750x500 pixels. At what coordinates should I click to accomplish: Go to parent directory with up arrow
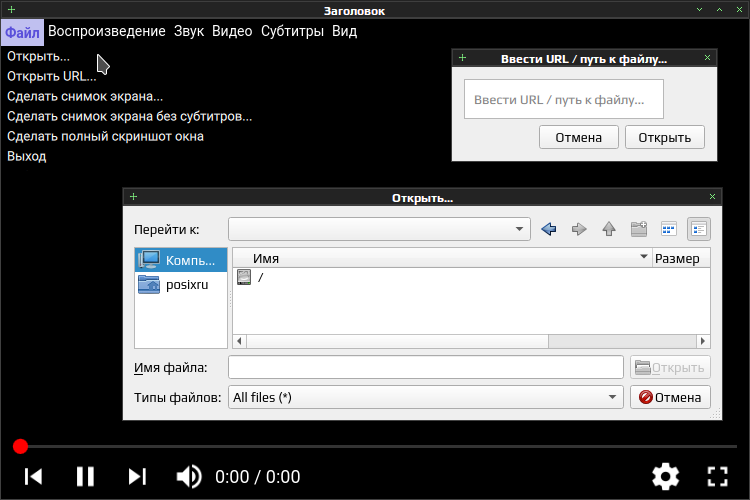[609, 229]
